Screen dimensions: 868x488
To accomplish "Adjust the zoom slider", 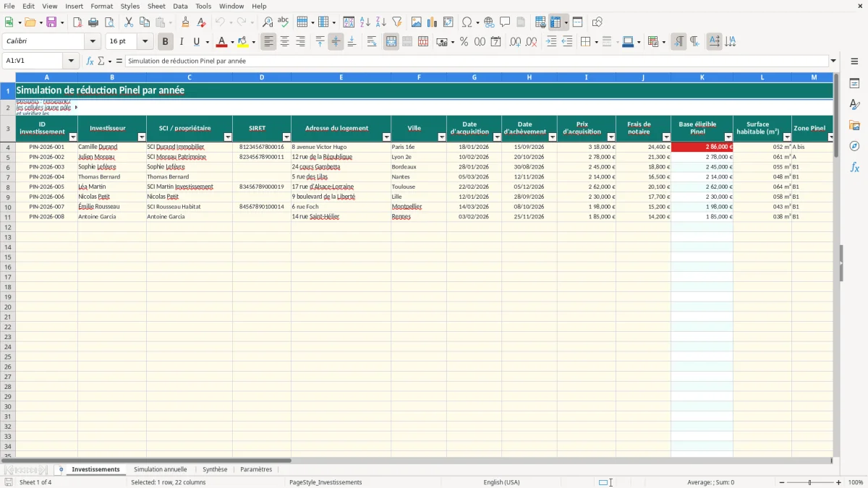I will click(810, 482).
